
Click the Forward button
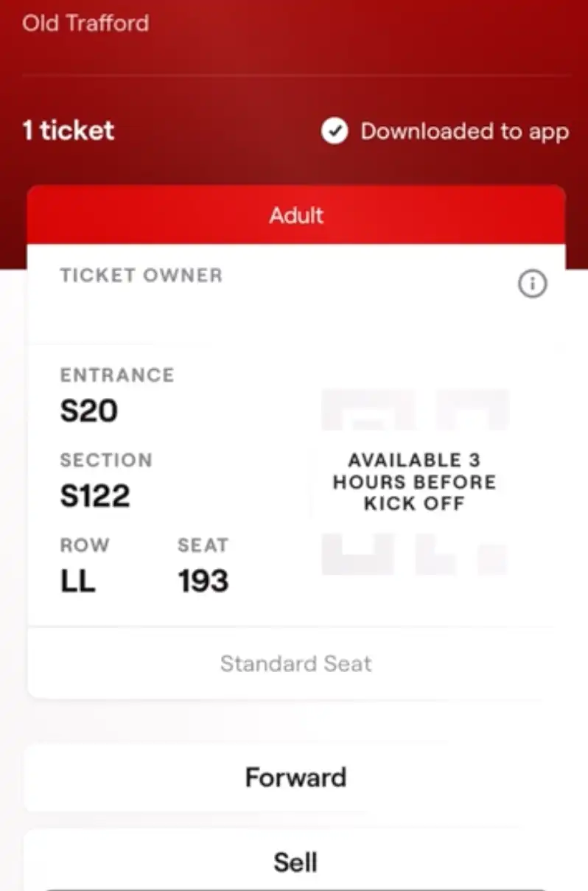(295, 778)
